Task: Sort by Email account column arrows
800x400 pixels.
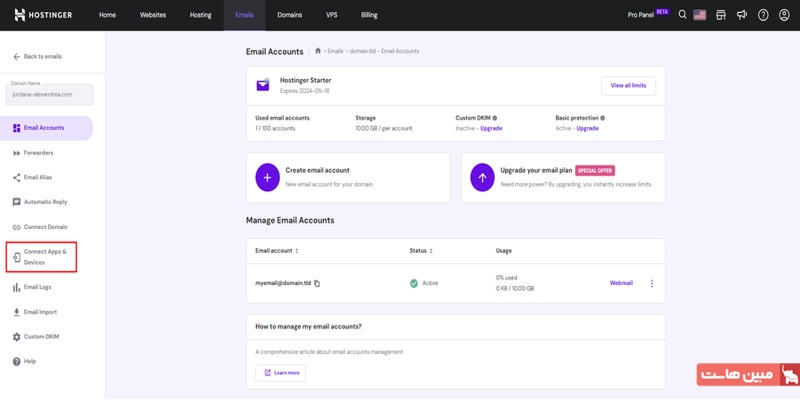Action: (x=297, y=250)
